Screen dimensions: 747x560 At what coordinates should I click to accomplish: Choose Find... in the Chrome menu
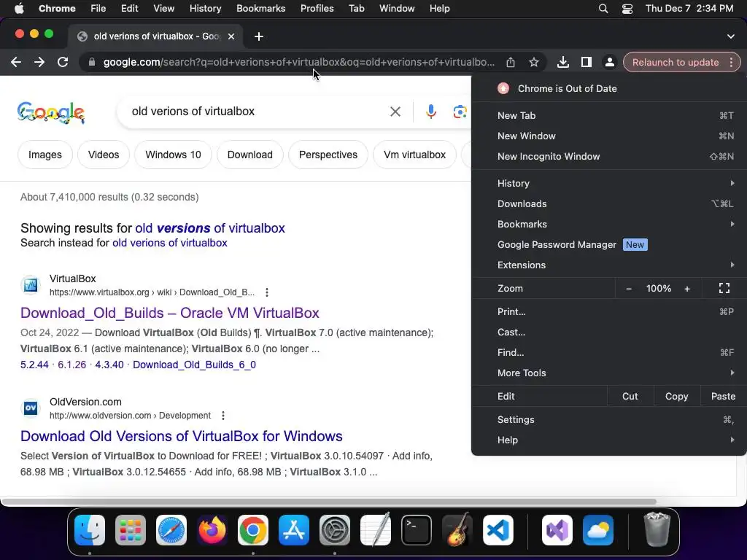609,353
